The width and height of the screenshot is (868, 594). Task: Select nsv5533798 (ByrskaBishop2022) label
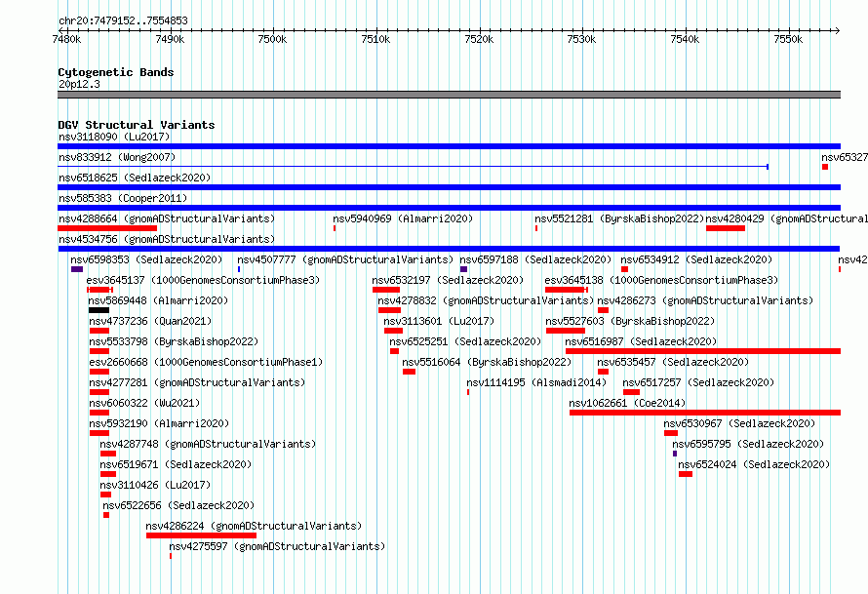point(174,341)
